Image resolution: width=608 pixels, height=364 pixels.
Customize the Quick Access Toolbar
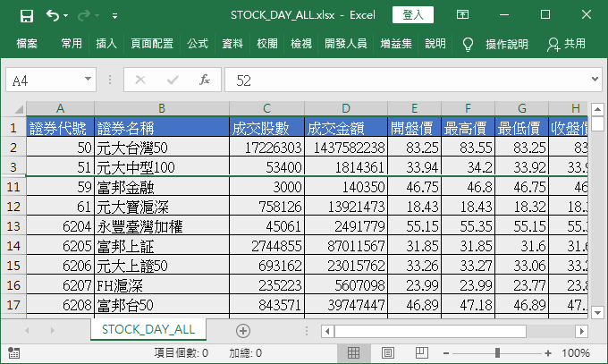point(114,15)
